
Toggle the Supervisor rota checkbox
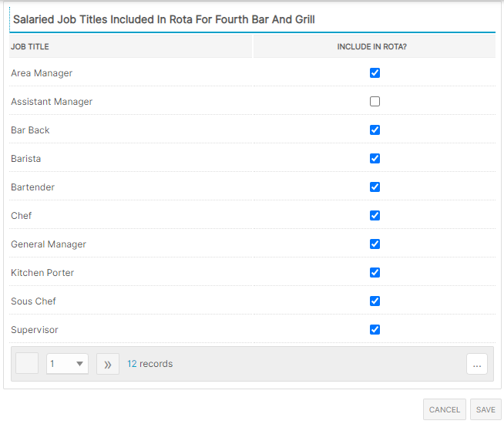[x=375, y=330]
